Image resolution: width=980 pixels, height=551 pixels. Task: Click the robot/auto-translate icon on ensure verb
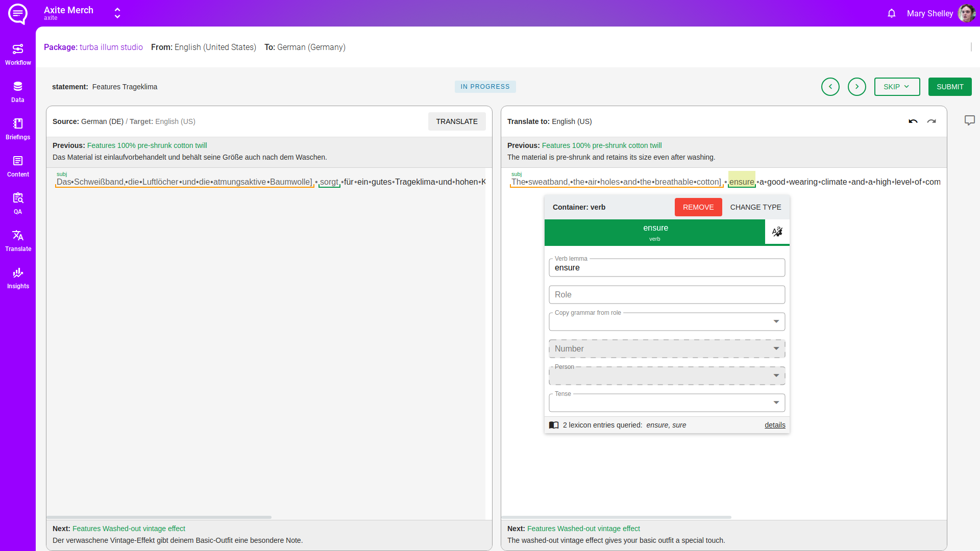pyautogui.click(x=777, y=232)
